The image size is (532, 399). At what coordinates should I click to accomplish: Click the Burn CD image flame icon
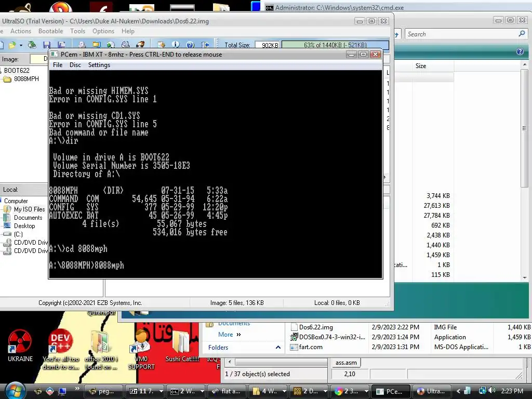pyautogui.click(x=140, y=45)
